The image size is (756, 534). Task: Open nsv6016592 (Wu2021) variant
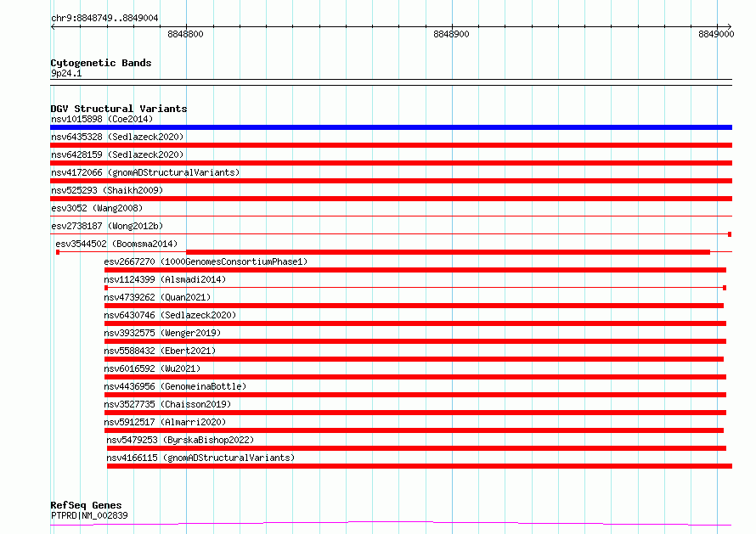pyautogui.click(x=152, y=368)
